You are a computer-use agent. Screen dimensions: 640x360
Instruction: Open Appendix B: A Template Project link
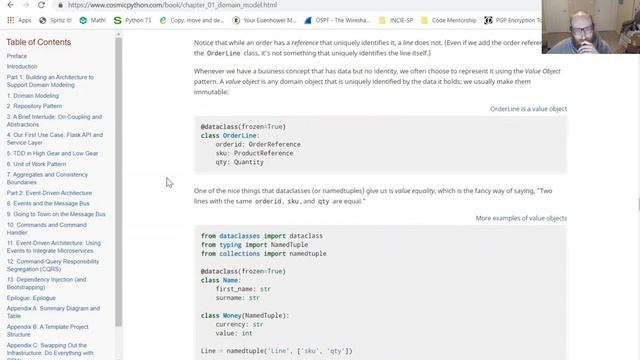(x=47, y=331)
